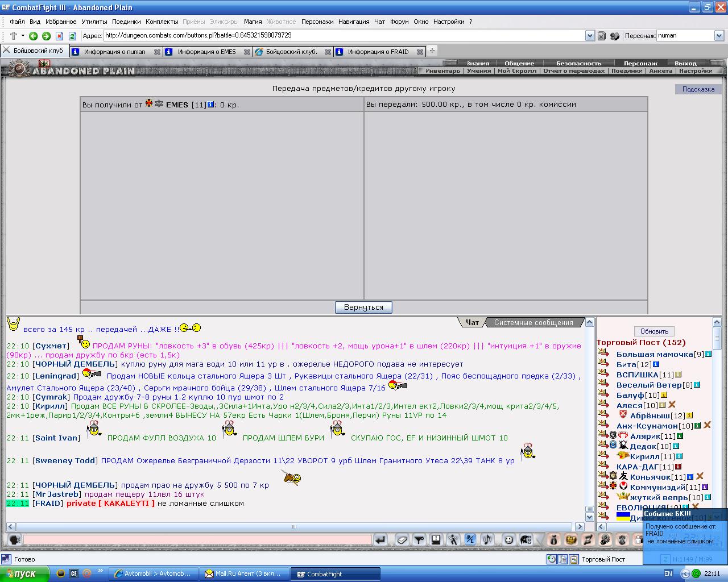The width and height of the screenshot is (728, 582).
Task: Click FRAID name in last chat message
Action: (x=48, y=504)
